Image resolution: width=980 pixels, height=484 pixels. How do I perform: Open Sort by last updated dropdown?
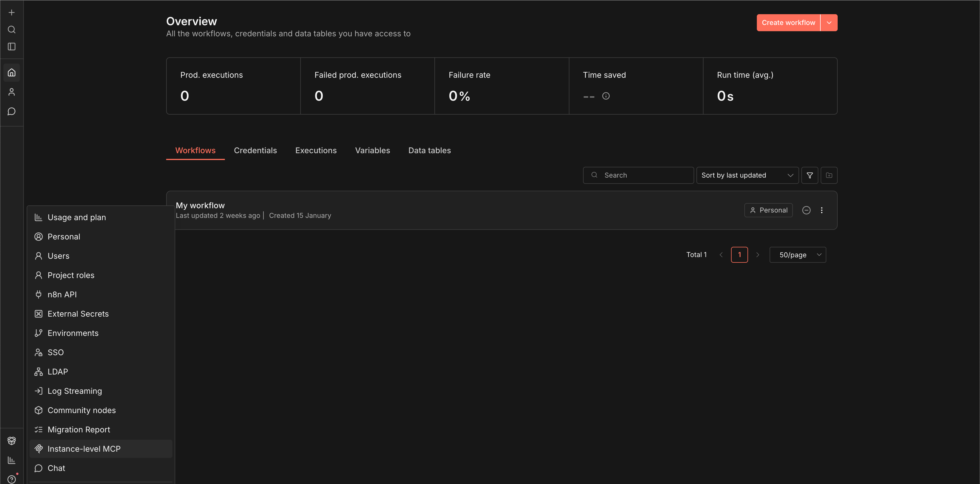(747, 175)
